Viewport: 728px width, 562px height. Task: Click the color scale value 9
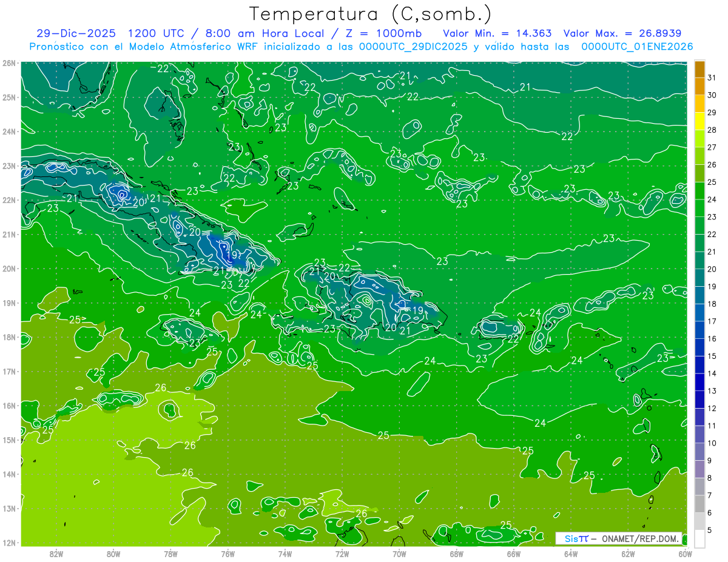coord(710,461)
